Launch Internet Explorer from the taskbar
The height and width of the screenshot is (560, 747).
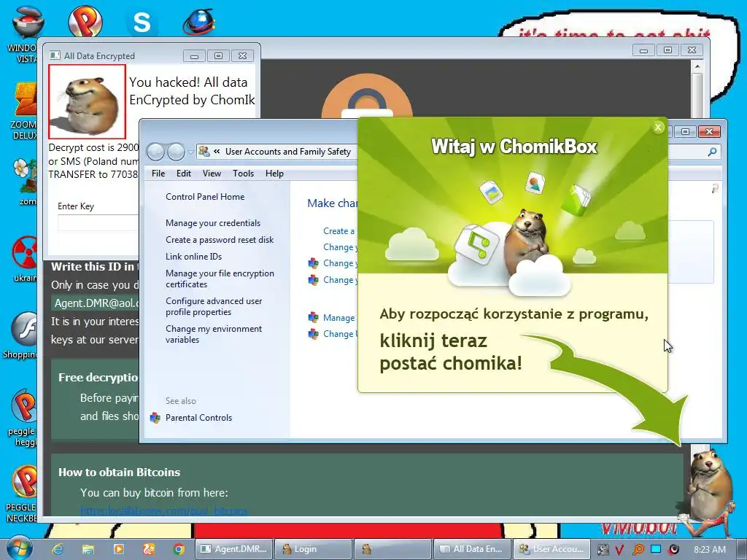[58, 549]
